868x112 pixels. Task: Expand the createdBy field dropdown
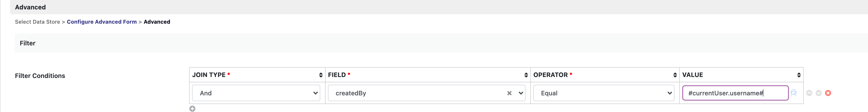(521, 93)
